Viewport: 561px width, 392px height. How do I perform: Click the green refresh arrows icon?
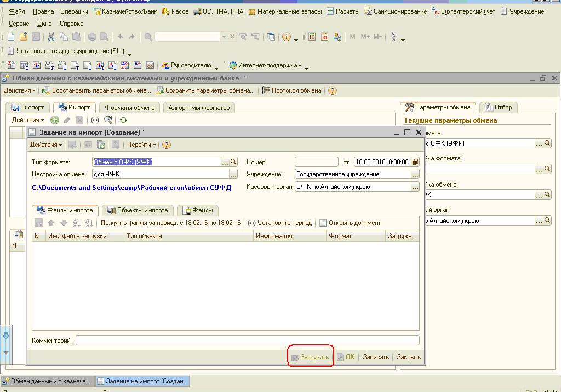[x=123, y=120]
